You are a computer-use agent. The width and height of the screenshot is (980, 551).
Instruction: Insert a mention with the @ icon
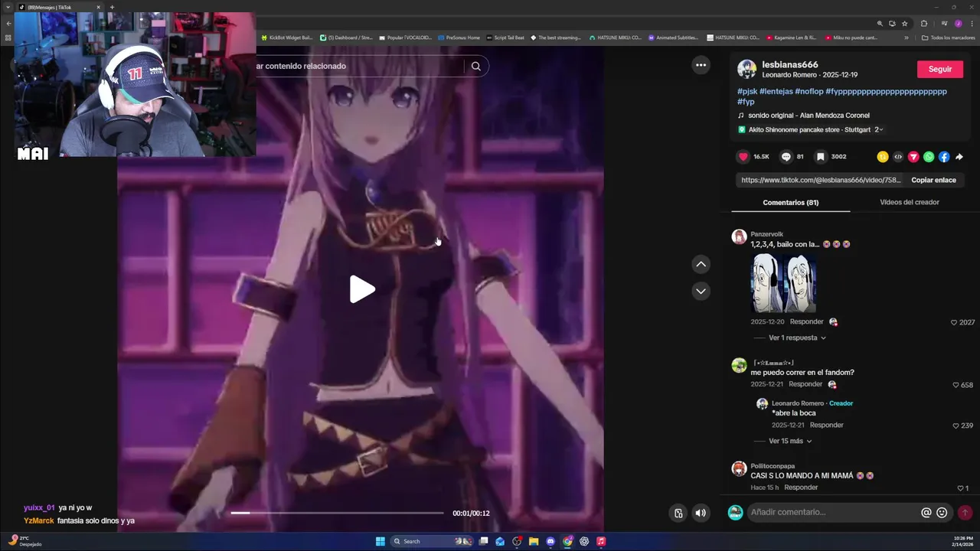tap(926, 513)
